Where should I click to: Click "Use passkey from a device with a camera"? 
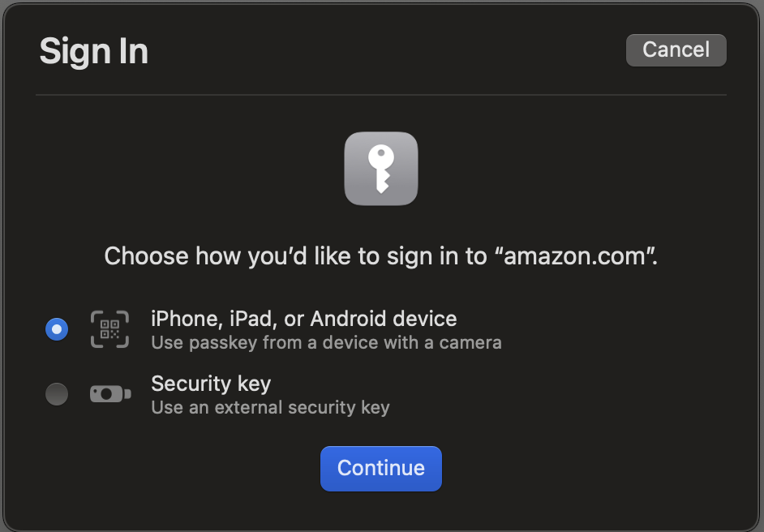click(326, 343)
